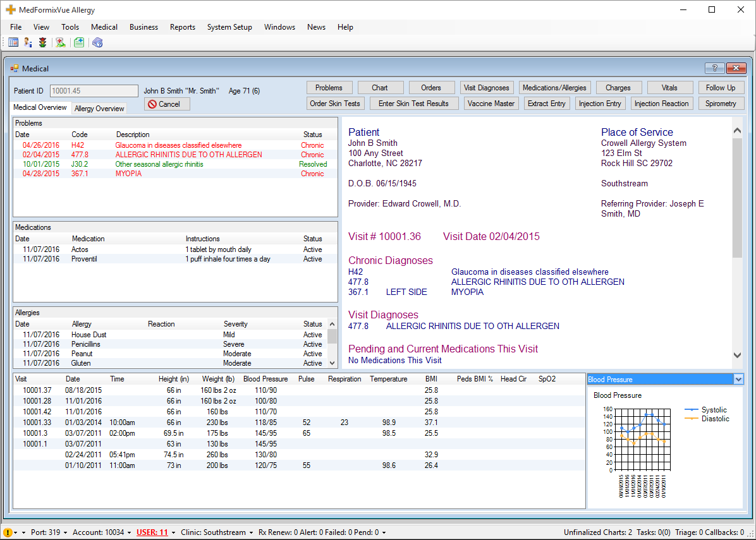Open the calendar scheduler toolbar icon
The width and height of the screenshot is (756, 540).
click(x=13, y=43)
